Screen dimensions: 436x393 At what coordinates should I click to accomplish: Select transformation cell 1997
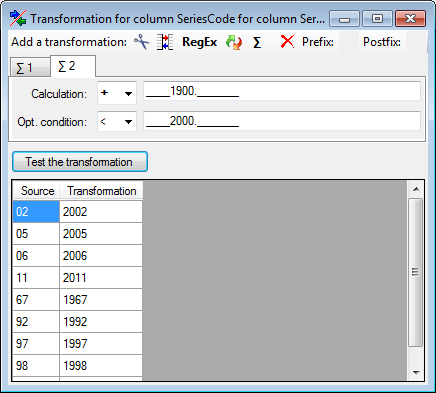101,344
